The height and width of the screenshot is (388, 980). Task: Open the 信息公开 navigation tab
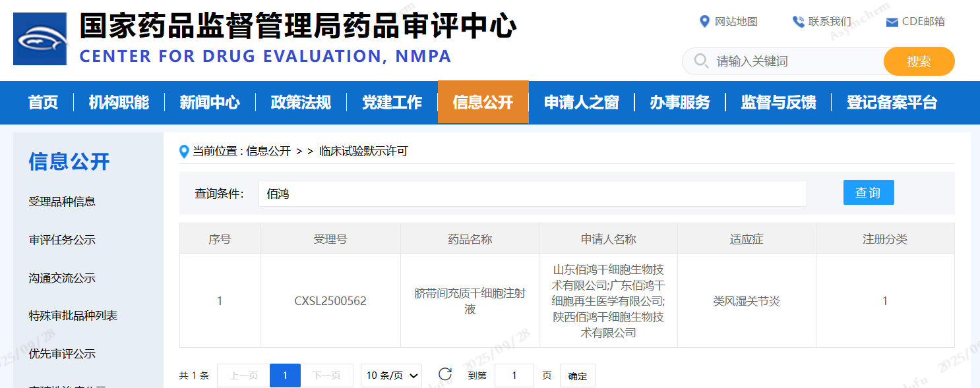[483, 102]
